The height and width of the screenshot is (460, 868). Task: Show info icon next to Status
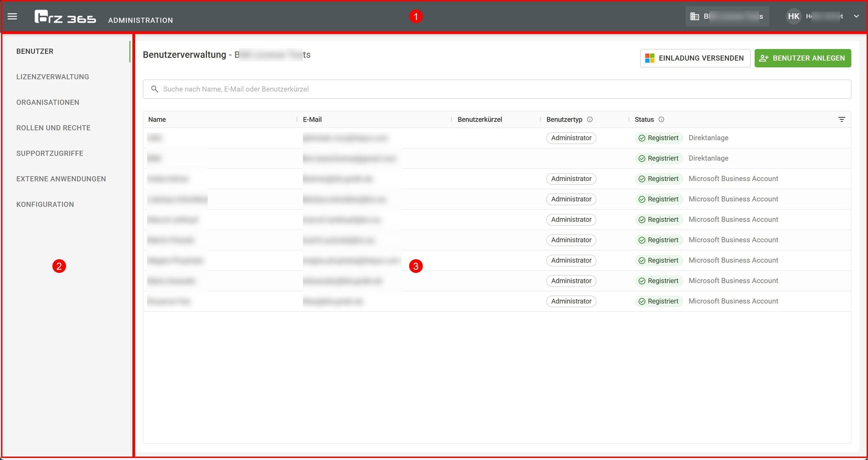tap(661, 119)
